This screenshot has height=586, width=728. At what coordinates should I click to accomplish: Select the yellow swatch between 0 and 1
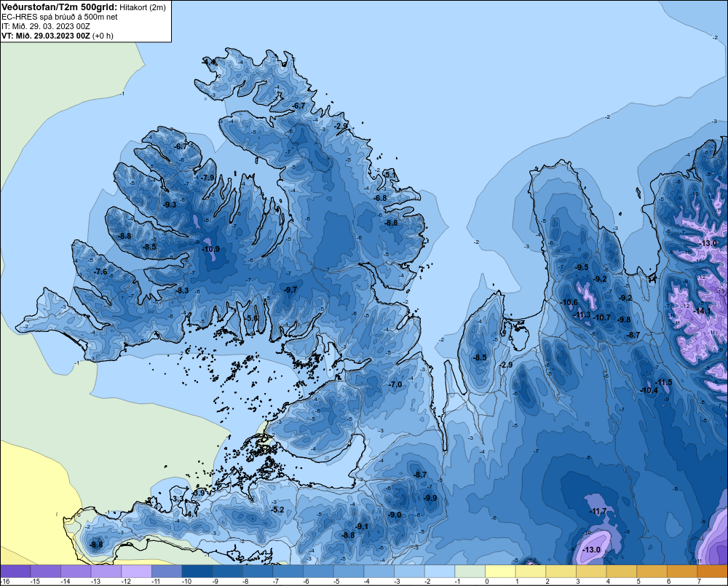500,571
